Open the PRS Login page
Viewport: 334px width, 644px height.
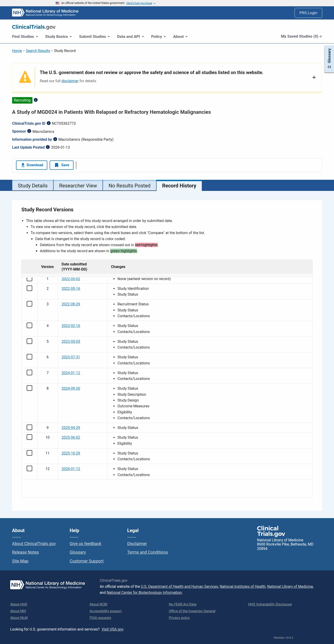click(x=308, y=13)
